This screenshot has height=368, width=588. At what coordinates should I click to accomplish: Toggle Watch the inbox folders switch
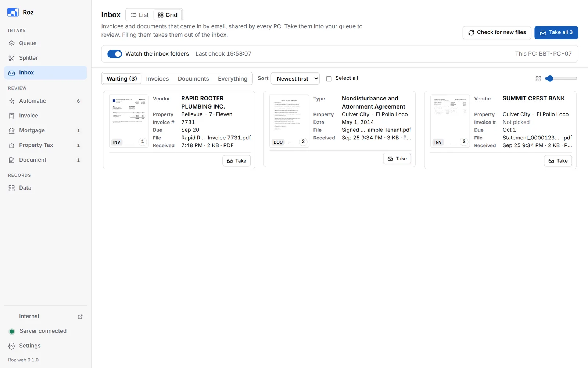[115, 54]
